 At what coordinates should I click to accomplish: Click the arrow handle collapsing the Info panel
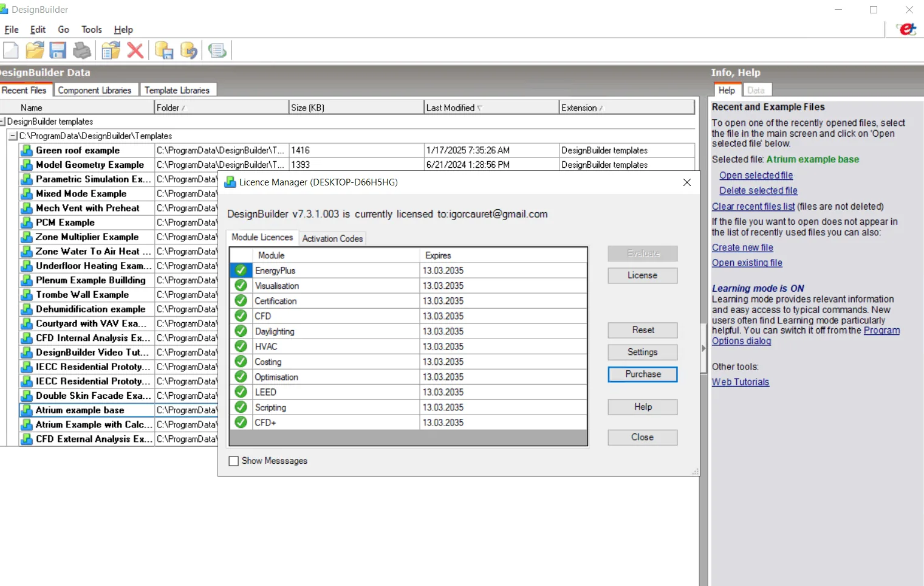(703, 348)
